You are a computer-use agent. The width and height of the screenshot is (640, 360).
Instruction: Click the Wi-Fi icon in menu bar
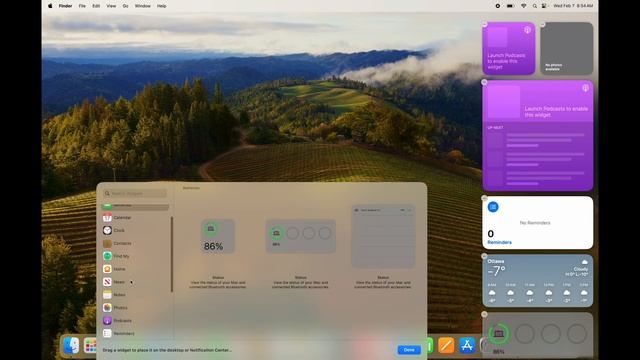pos(523,6)
